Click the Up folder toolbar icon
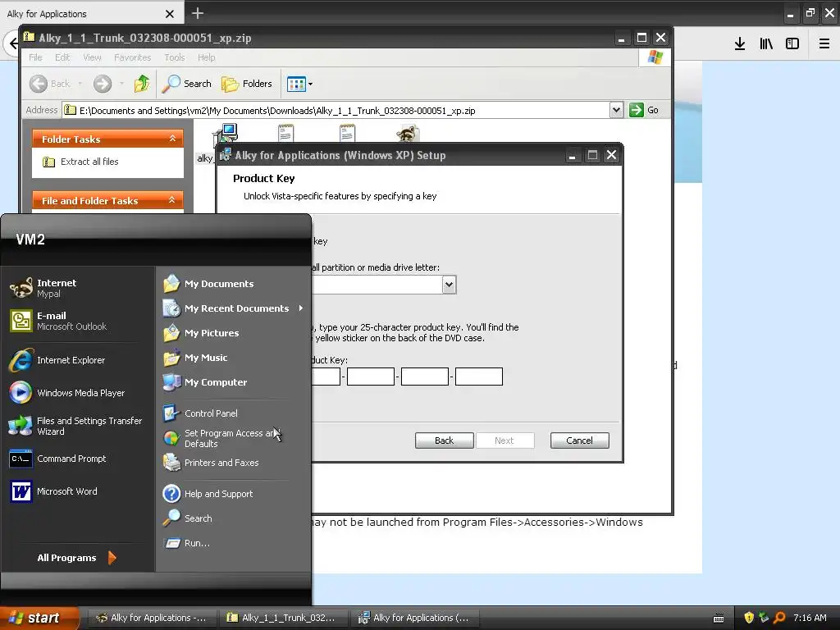This screenshot has width=840, height=630. click(142, 84)
